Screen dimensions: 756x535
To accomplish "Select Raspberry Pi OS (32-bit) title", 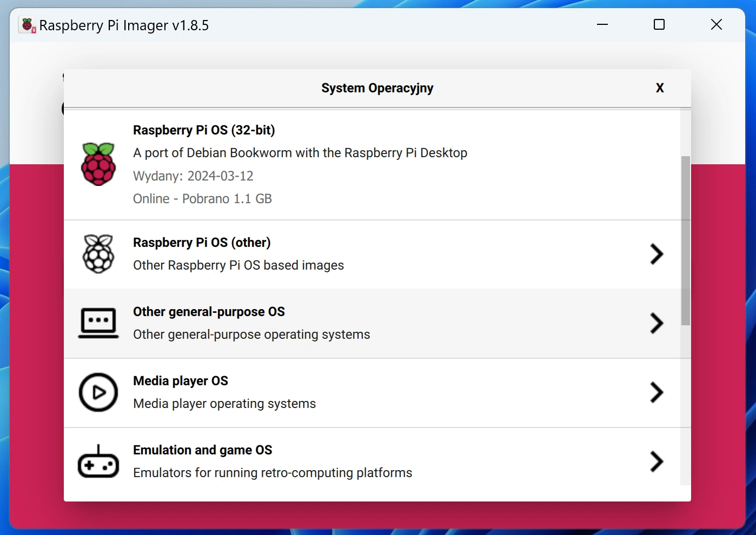I will [x=204, y=130].
